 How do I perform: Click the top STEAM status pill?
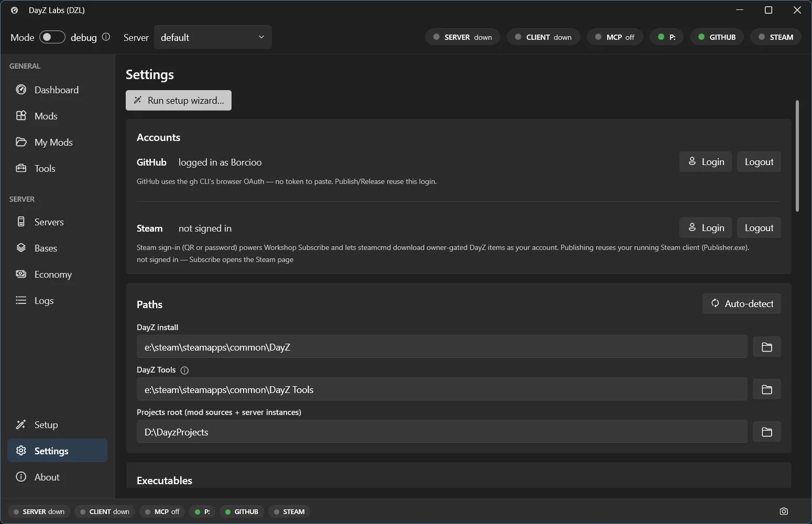tap(776, 37)
